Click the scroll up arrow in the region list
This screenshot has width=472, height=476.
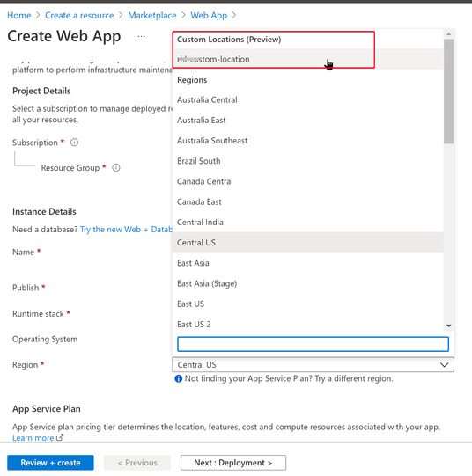[448, 34]
